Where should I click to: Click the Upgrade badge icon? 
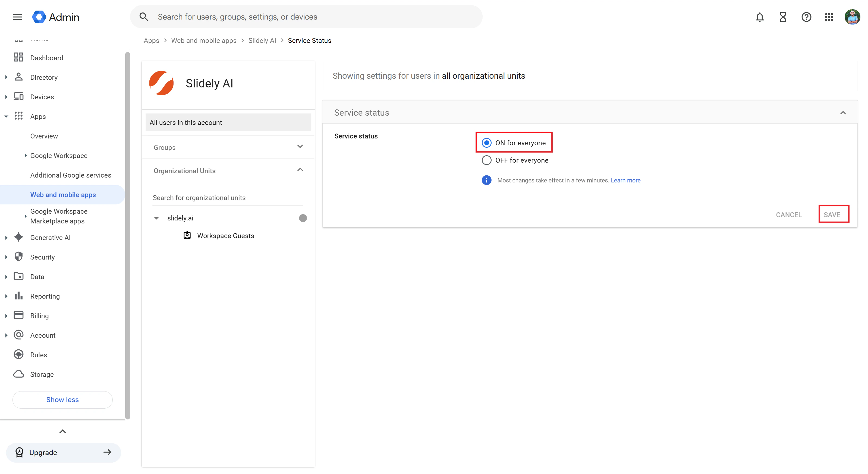coord(20,452)
